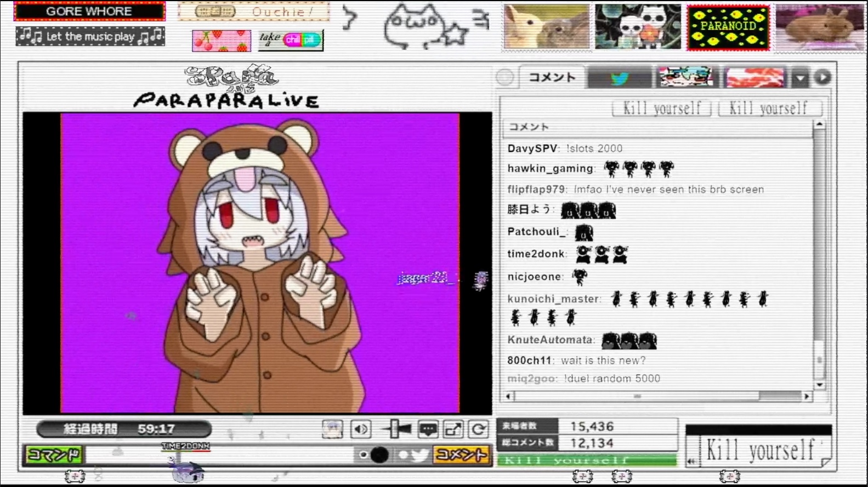868x487 pixels.
Task: Click the PARANOID thumbnail banner
Action: (728, 27)
